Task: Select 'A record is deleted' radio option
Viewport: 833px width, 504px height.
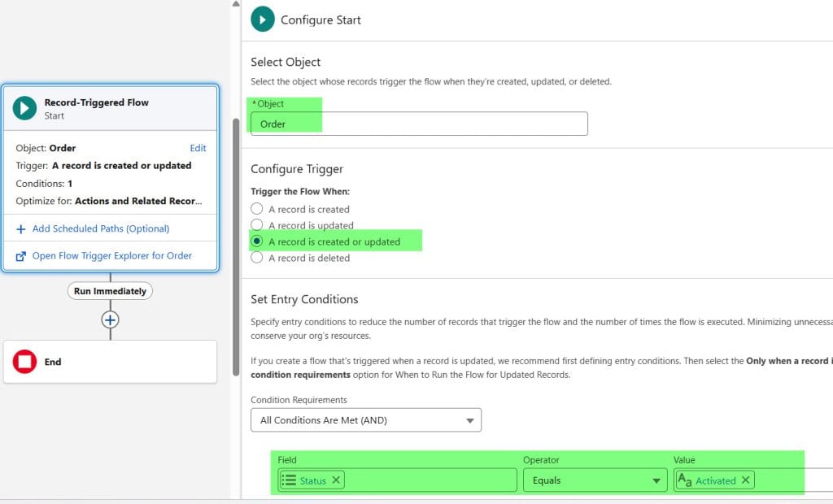Action: [256, 258]
